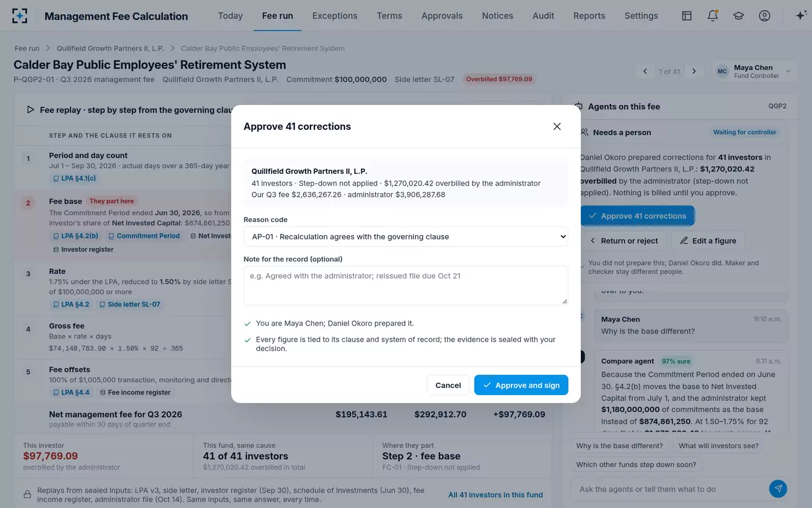This screenshot has width=812, height=508.
Task: Switch to Terms tab
Action: click(390, 16)
